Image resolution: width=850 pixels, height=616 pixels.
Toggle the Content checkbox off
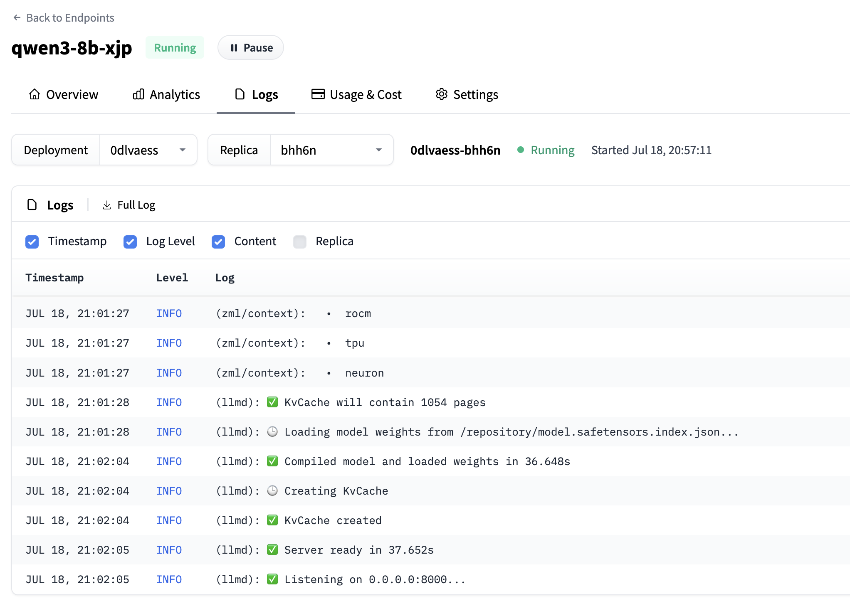pos(218,241)
